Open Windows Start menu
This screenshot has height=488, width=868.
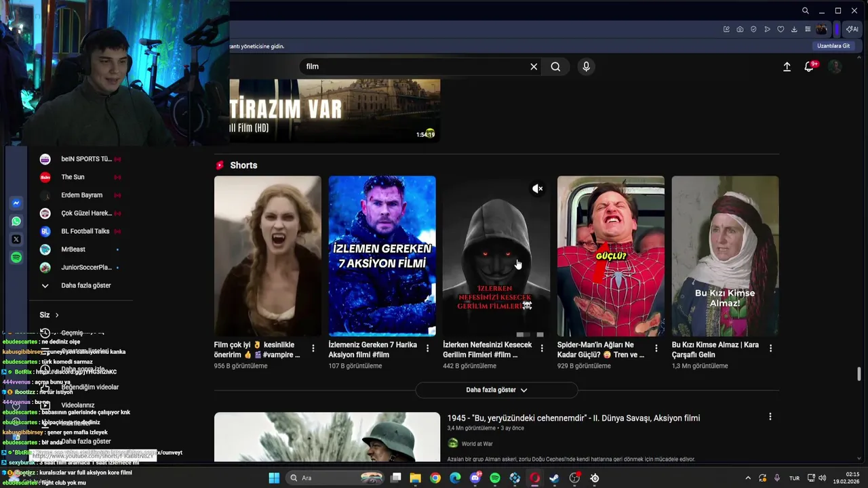[x=274, y=478]
